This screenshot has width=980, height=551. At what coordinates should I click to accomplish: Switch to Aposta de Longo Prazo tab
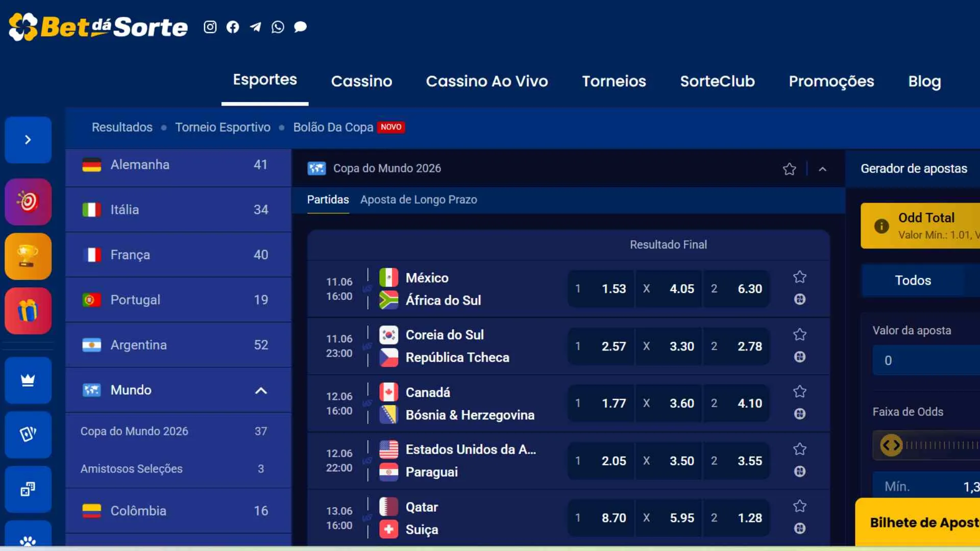419,199
